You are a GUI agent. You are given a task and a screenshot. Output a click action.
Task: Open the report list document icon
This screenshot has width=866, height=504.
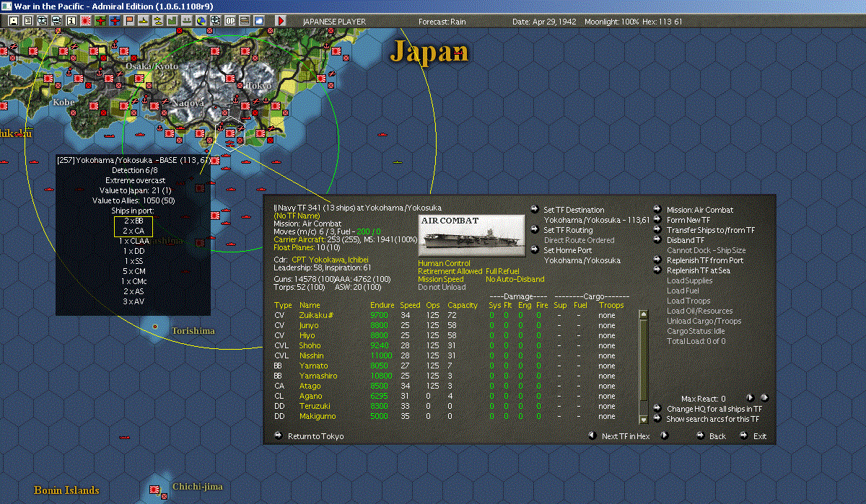[x=28, y=21]
